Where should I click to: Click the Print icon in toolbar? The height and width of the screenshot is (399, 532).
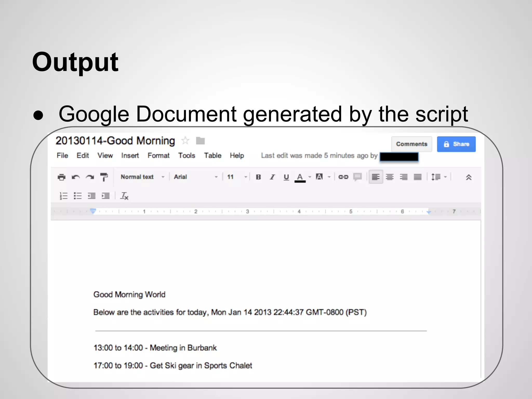pos(62,177)
